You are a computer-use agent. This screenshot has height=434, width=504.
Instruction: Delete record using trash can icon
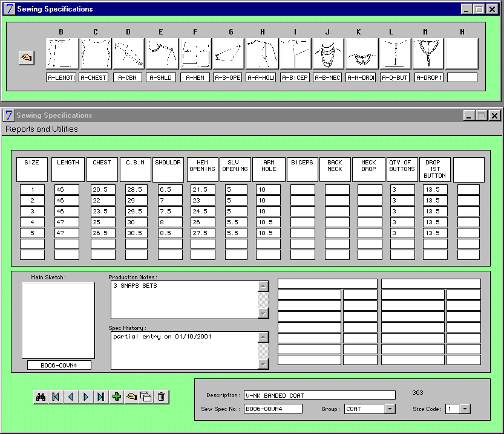pos(161,397)
